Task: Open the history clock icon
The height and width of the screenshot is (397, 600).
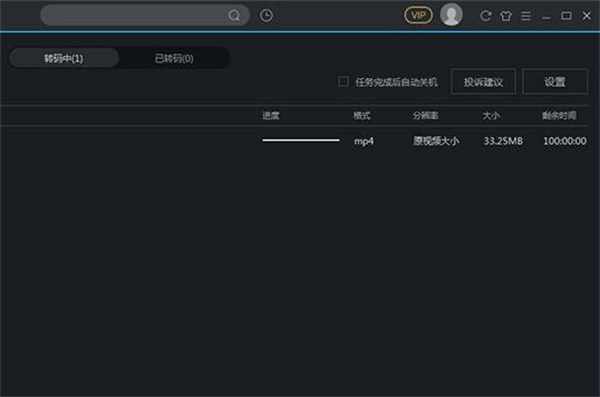Action: (x=266, y=15)
